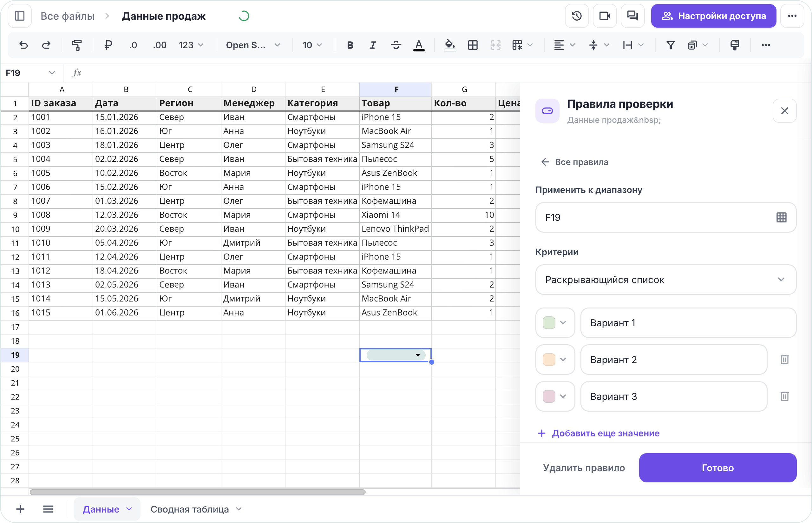Viewport: 812px width, 523px height.
Task: Click Добавить еще значение link
Action: 599,433
